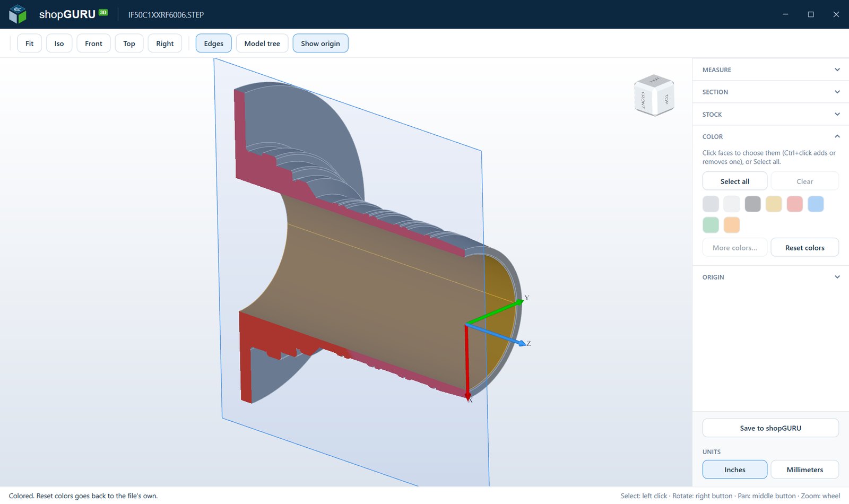
Task: Pick the light blue color swatch
Action: coord(816,204)
